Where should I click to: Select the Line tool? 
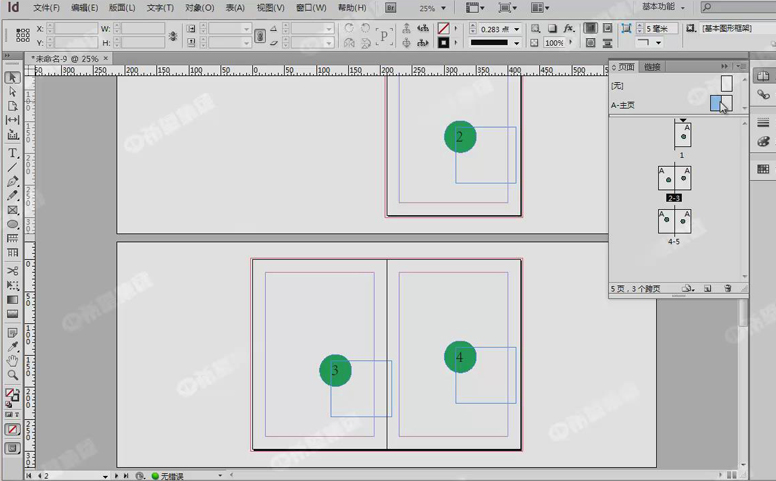tap(13, 168)
